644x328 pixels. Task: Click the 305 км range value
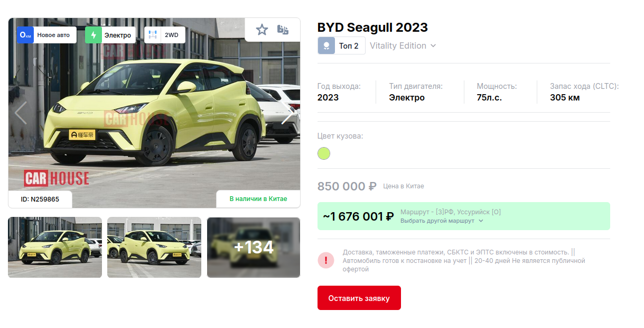[565, 97]
